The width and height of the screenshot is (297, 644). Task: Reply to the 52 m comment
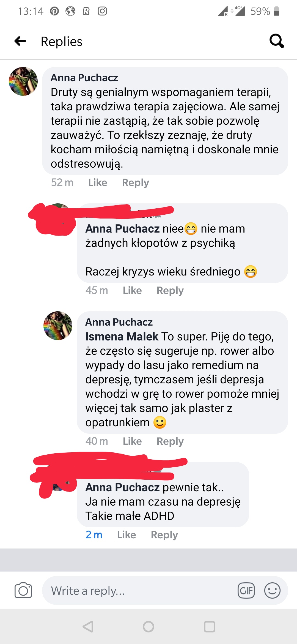click(136, 182)
